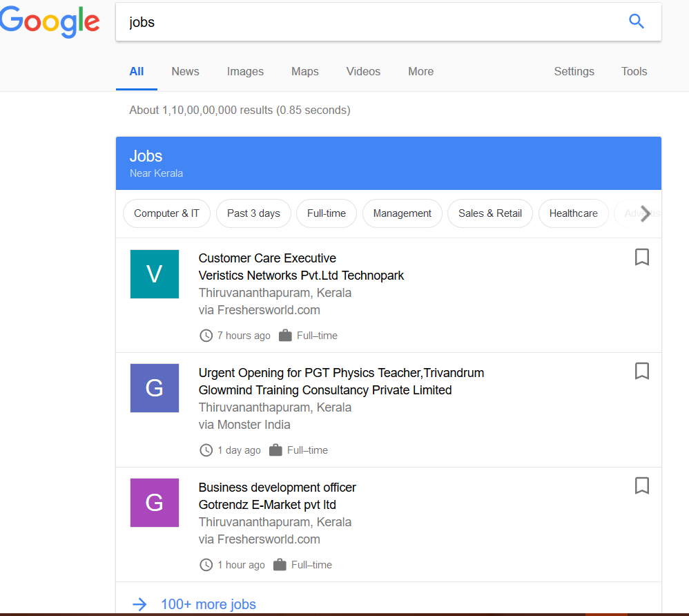Show more filter chips with the right chevron
The height and width of the screenshot is (616, 689).
[645, 213]
